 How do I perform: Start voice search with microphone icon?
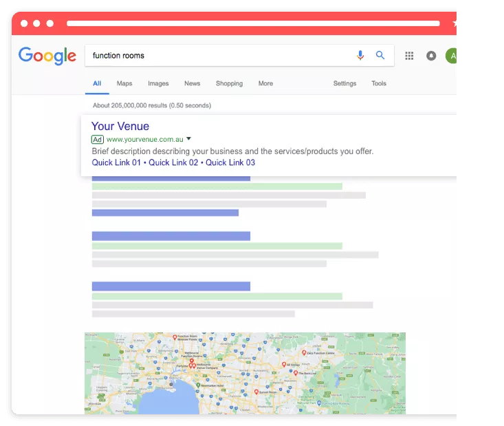(360, 55)
